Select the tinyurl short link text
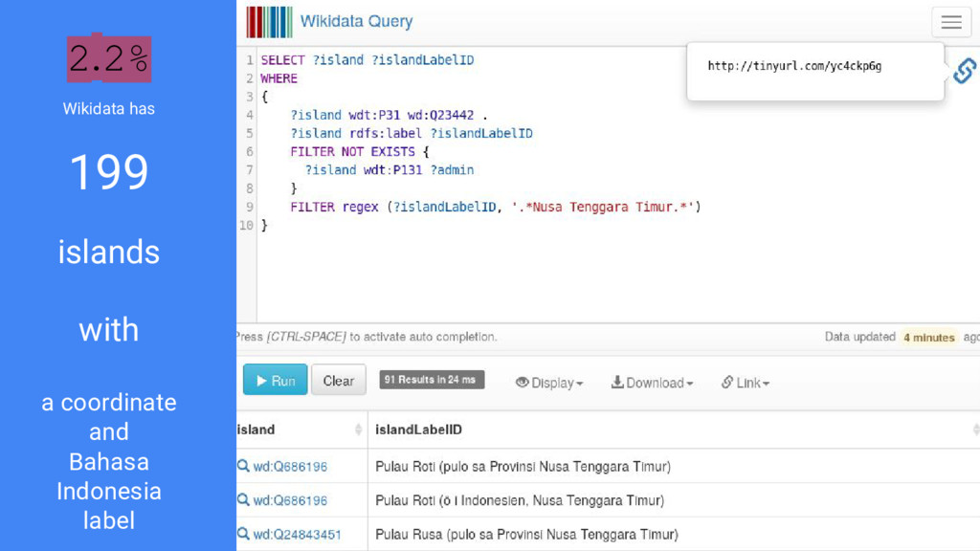 click(x=794, y=66)
